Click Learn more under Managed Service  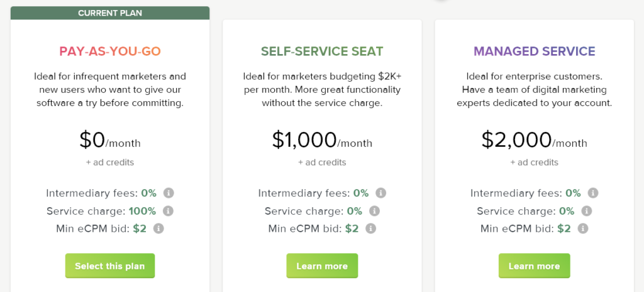pyautogui.click(x=535, y=266)
